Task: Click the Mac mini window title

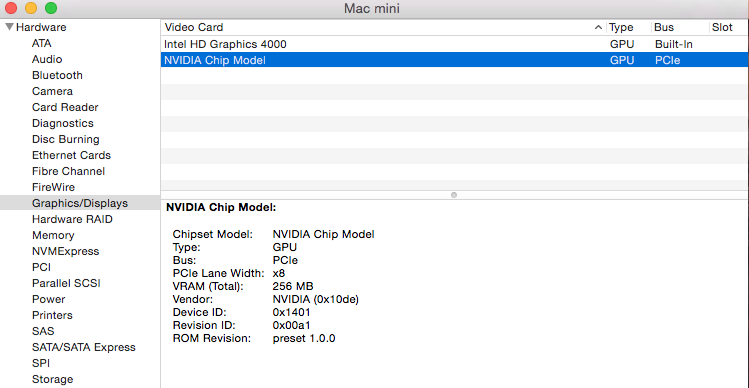Action: 372,8
